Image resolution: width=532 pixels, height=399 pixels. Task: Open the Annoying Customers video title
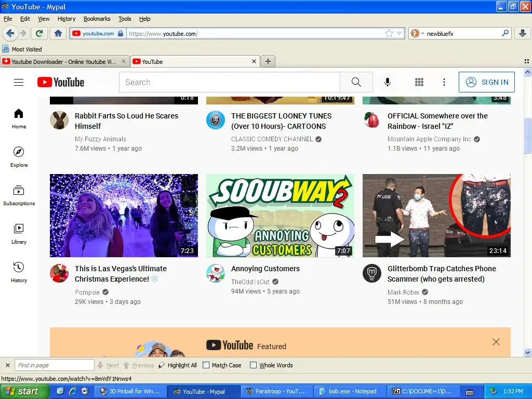[265, 269]
